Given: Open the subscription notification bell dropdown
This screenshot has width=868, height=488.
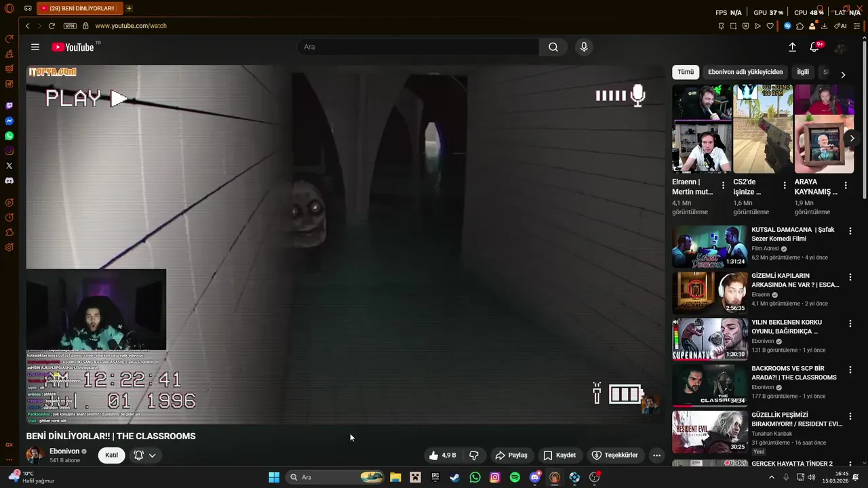Looking at the screenshot, I should [x=145, y=455].
